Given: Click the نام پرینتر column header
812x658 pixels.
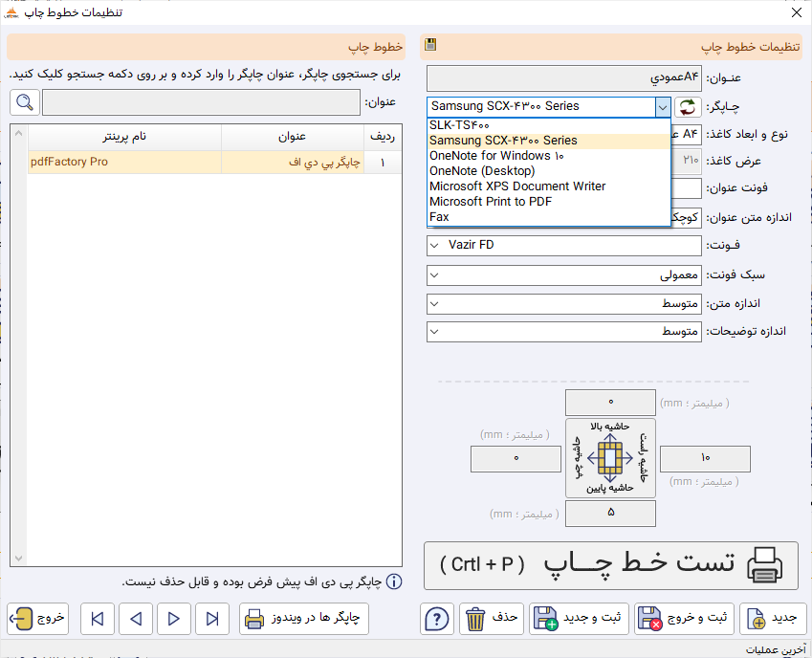Looking at the screenshot, I should 124,137.
